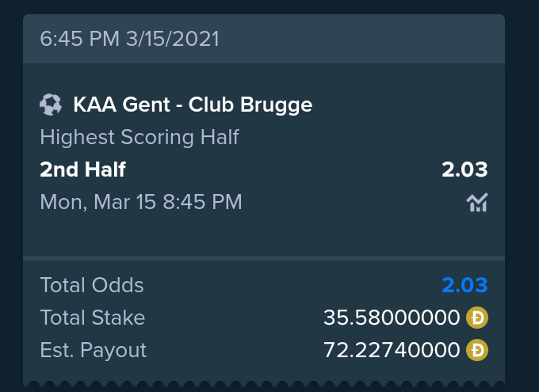This screenshot has width=539, height=392.
Task: Click the 2.03 selection odds value
Action: pyautogui.click(x=464, y=169)
